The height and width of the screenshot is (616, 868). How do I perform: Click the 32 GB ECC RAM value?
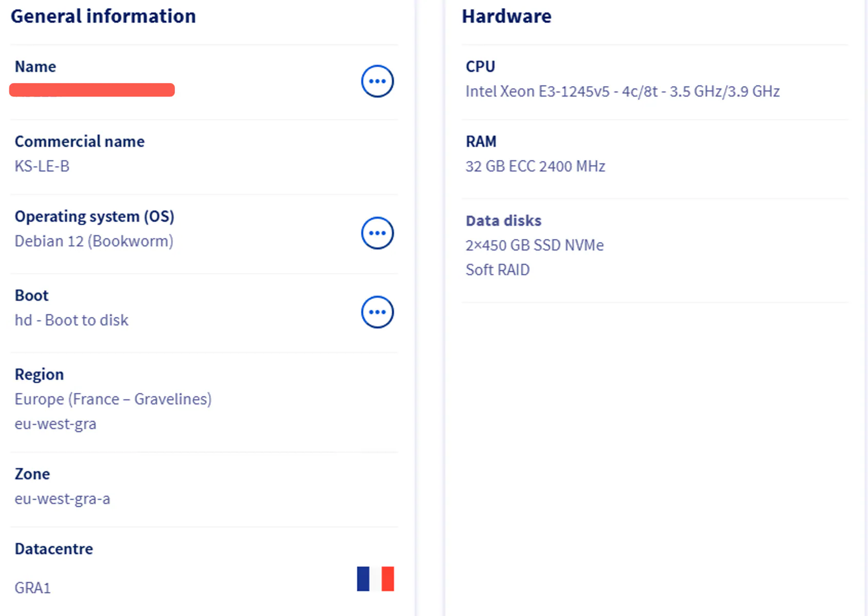pos(535,166)
